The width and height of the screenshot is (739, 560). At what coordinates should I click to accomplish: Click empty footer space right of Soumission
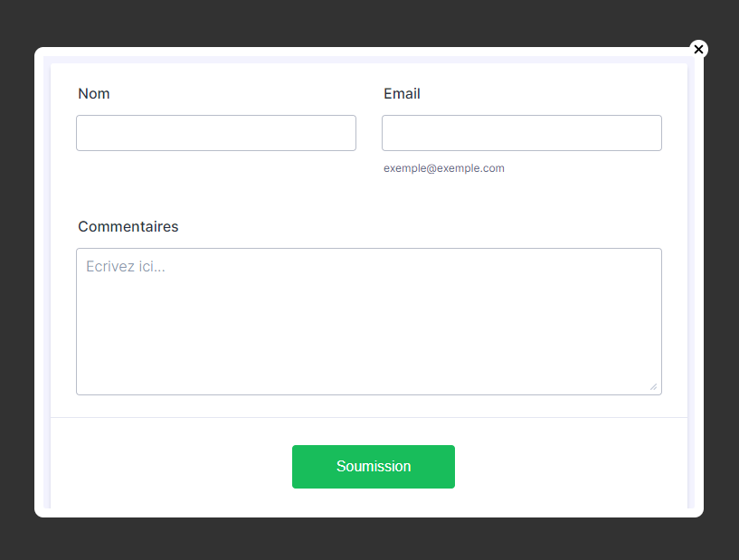pos(570,467)
